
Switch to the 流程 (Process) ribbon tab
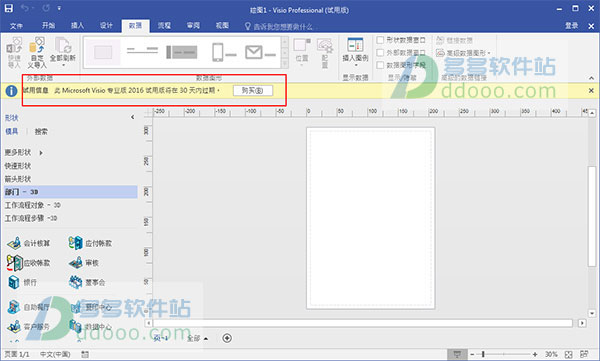pyautogui.click(x=164, y=25)
